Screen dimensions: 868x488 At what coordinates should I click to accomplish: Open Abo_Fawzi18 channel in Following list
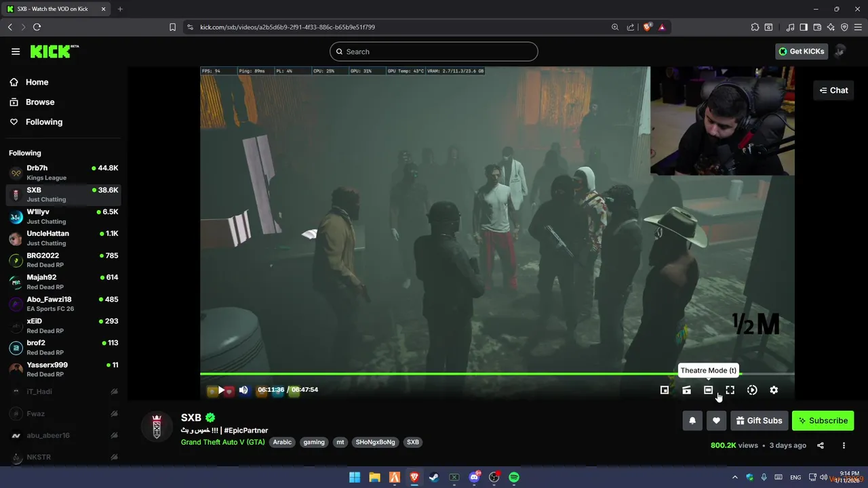click(x=64, y=304)
